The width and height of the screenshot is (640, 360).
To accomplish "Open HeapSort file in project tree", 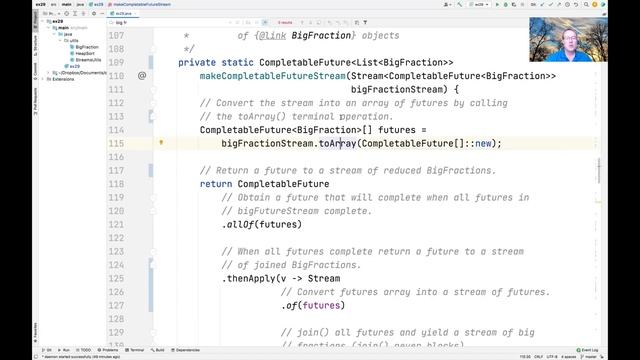I will pyautogui.click(x=82, y=53).
